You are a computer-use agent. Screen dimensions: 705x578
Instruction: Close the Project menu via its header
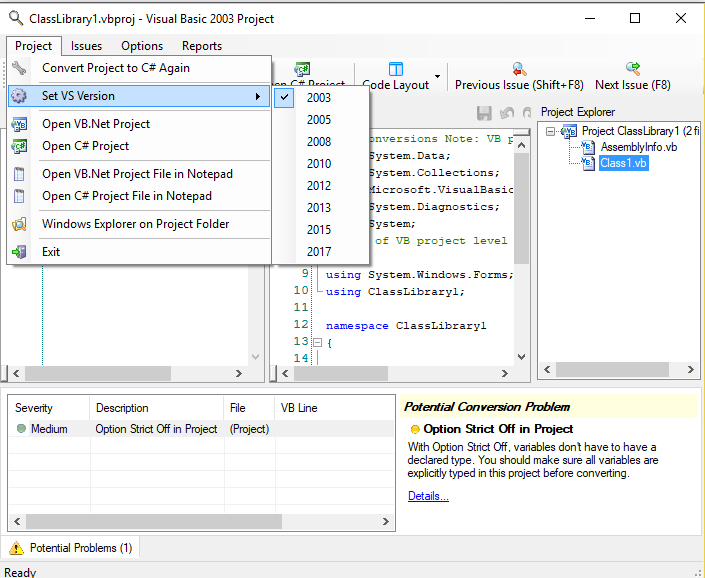pos(34,46)
